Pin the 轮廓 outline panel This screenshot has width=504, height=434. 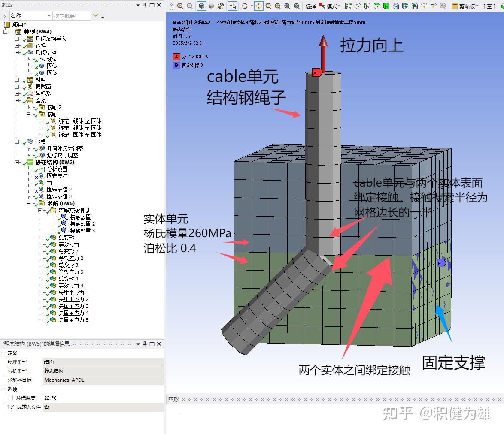145,5
